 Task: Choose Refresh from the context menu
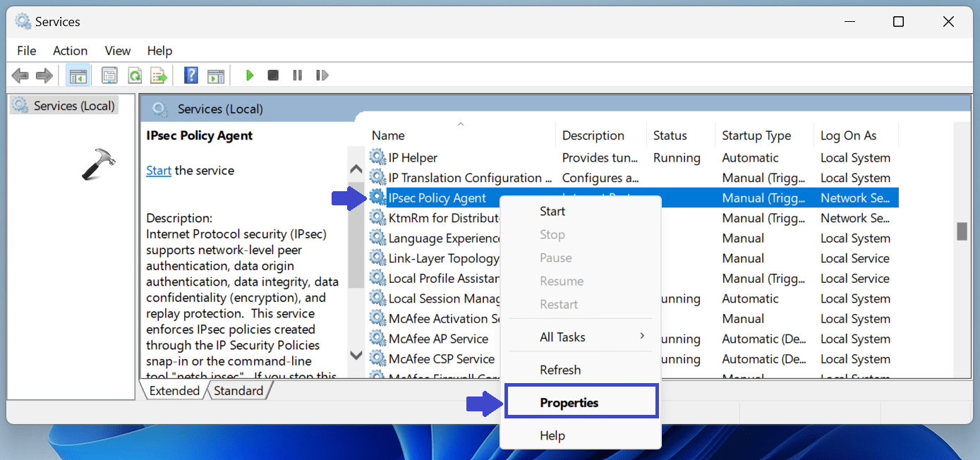[x=559, y=369]
